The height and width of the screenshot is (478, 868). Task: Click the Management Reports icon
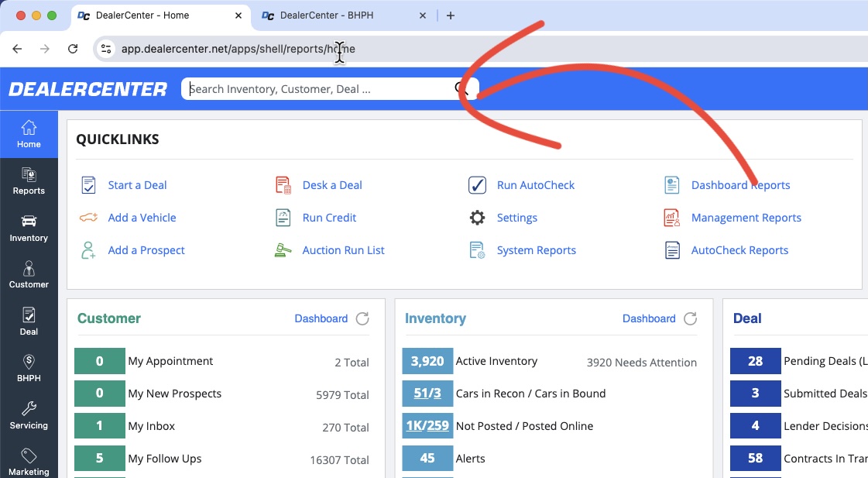pyautogui.click(x=672, y=218)
